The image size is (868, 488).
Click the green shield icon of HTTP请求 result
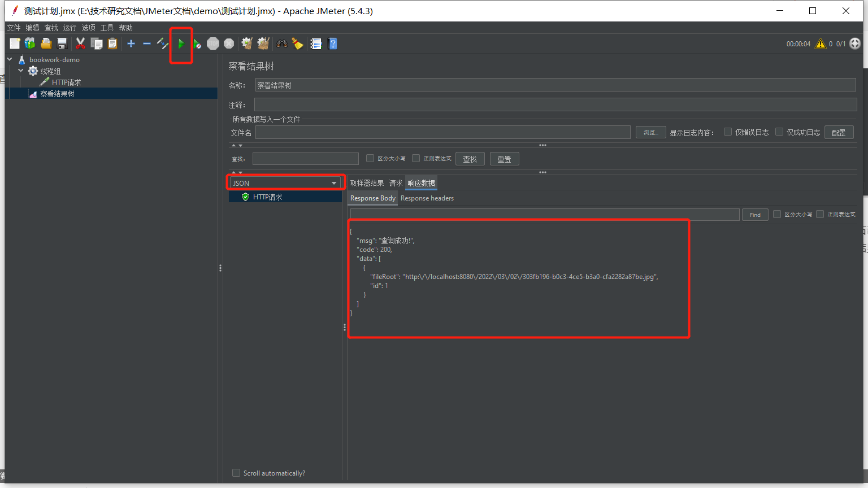point(245,197)
